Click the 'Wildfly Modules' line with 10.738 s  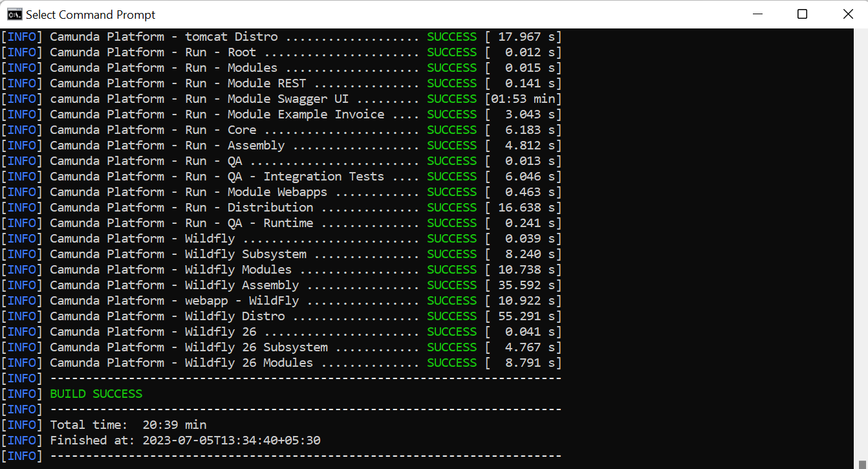pos(281,270)
